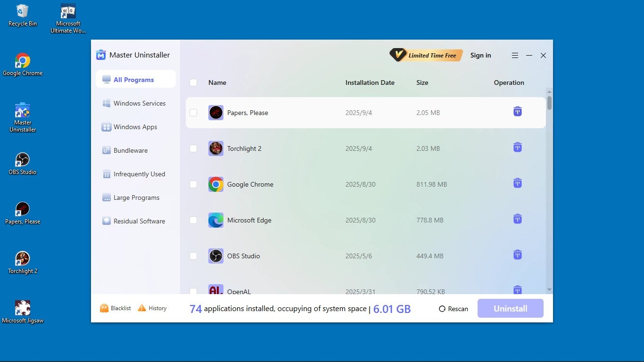Tick the Google Chrome checkbox
This screenshot has height=362, width=644.
point(193,184)
